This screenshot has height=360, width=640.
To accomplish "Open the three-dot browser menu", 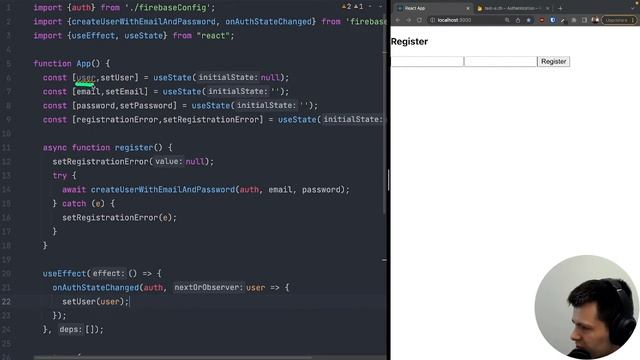I will [x=633, y=20].
